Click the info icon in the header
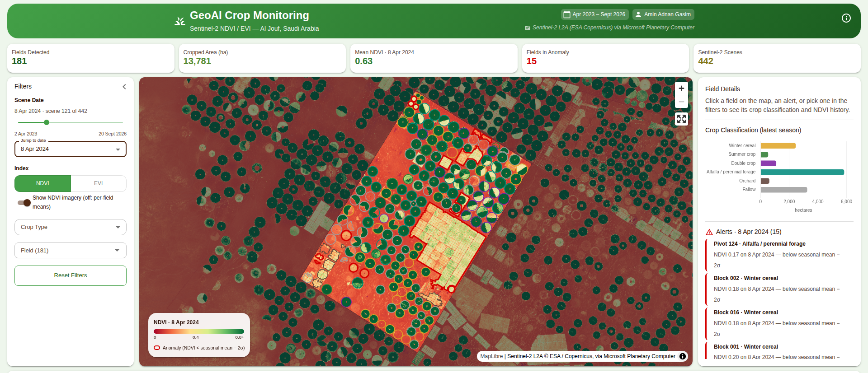The width and height of the screenshot is (868, 373). [x=846, y=18]
